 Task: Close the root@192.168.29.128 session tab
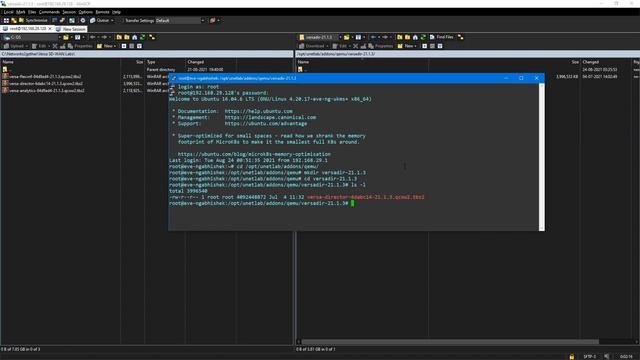[x=50, y=29]
